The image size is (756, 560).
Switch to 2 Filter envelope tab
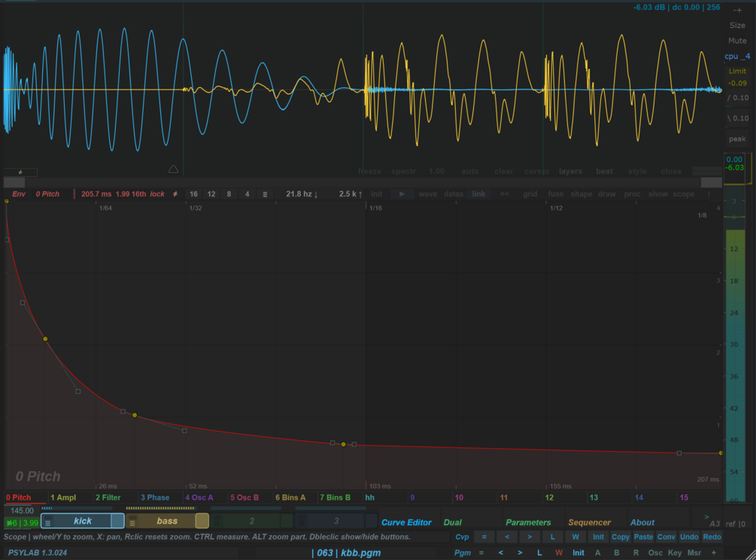(108, 498)
